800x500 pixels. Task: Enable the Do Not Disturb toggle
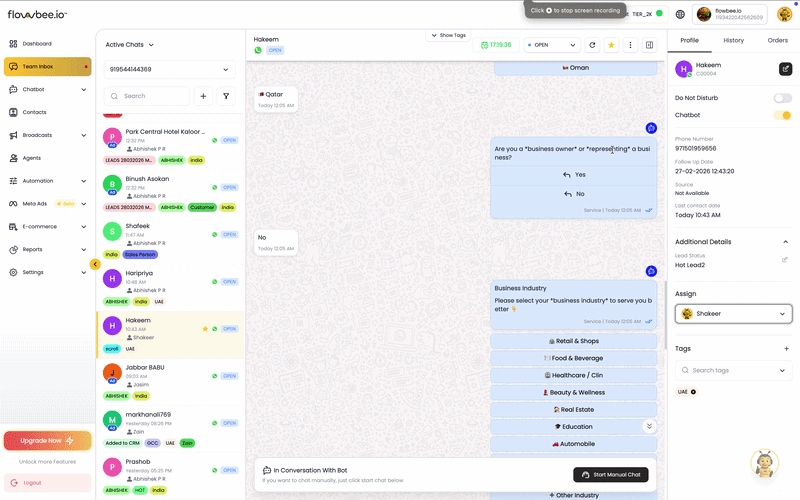782,98
